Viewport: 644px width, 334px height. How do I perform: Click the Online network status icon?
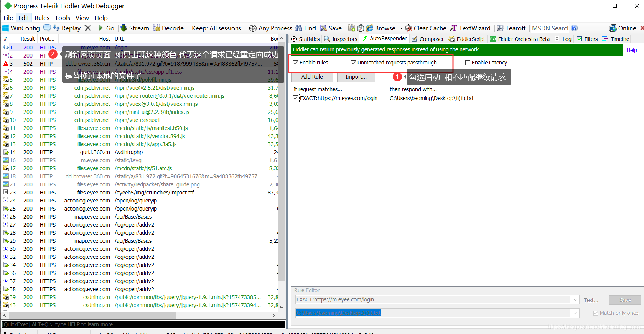pos(613,28)
